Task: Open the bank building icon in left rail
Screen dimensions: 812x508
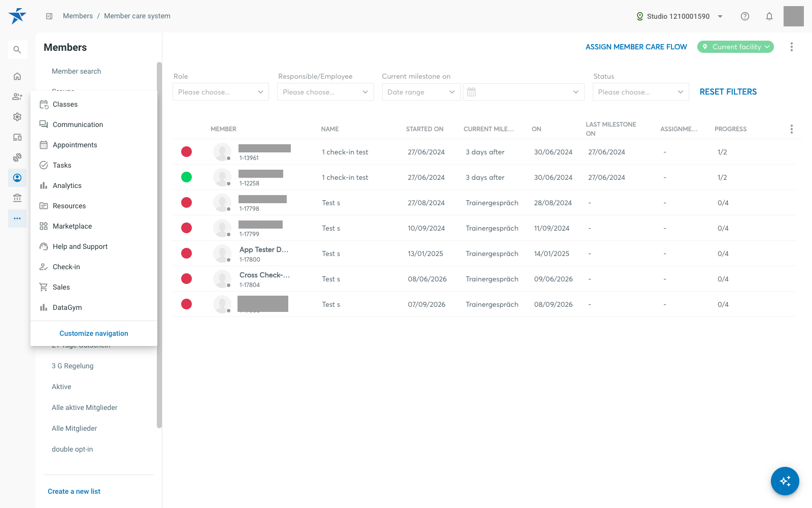Action: [x=17, y=198]
